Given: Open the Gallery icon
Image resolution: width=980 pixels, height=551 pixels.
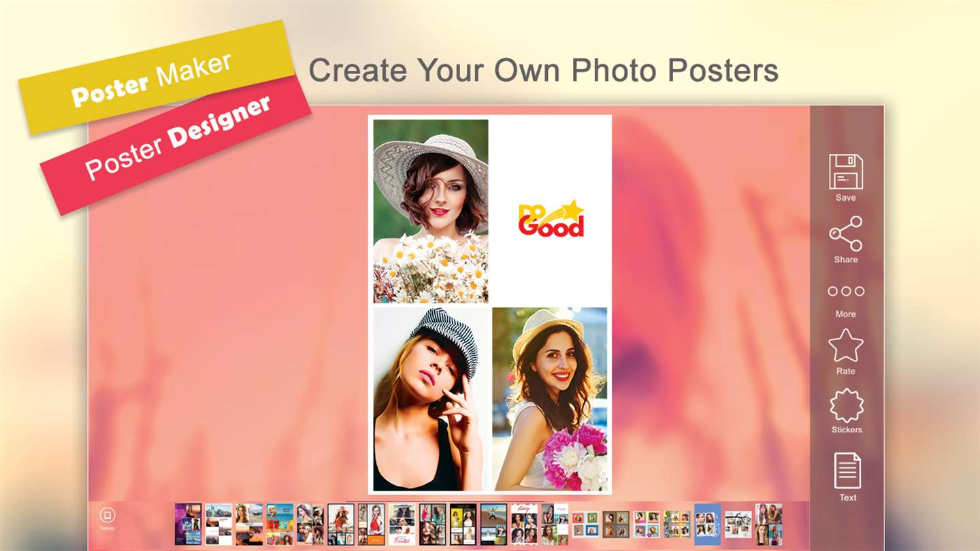Looking at the screenshot, I should click(x=108, y=515).
